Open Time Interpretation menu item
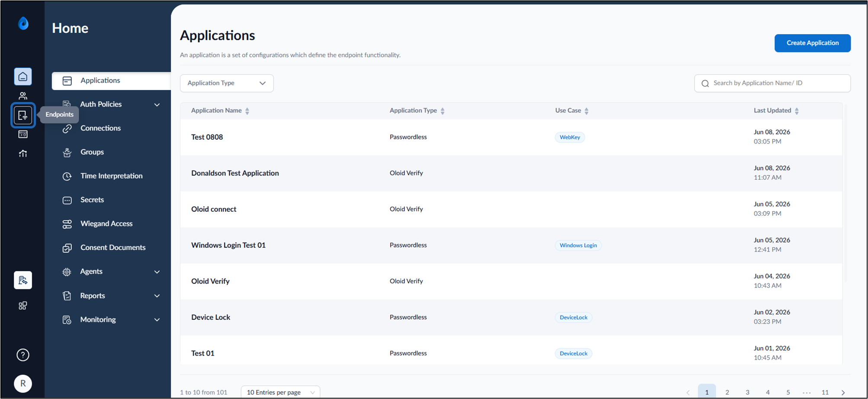This screenshot has height=399, width=868. [111, 176]
